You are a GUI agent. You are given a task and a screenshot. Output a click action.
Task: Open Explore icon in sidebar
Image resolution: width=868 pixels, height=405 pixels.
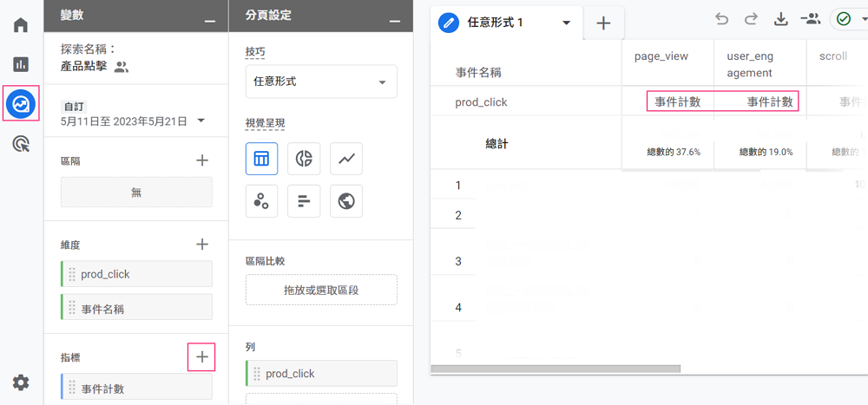tap(21, 103)
